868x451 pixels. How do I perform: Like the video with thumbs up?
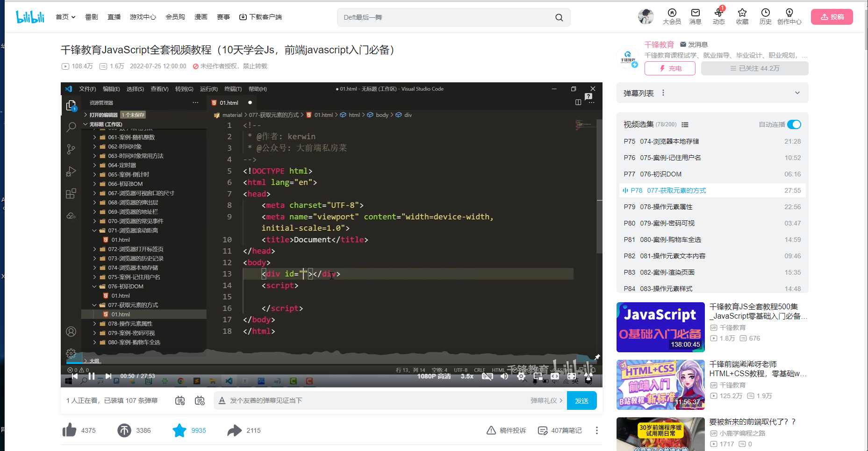[70, 430]
